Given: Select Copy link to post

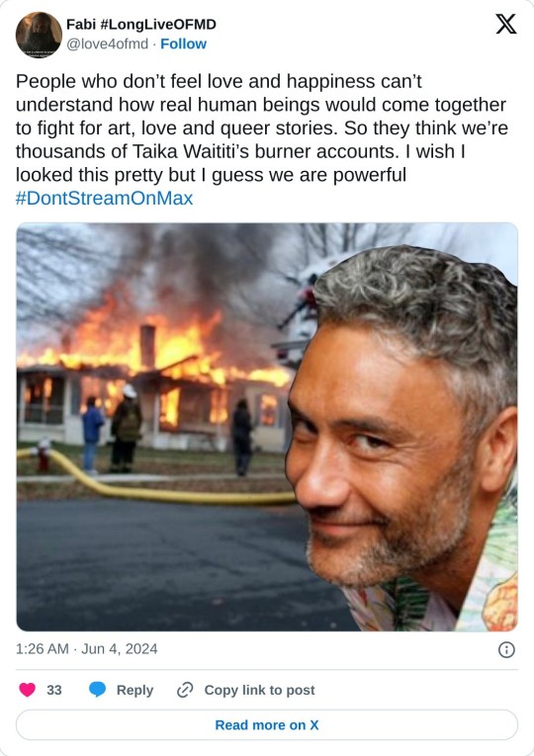Looking at the screenshot, I should pyautogui.click(x=259, y=690).
